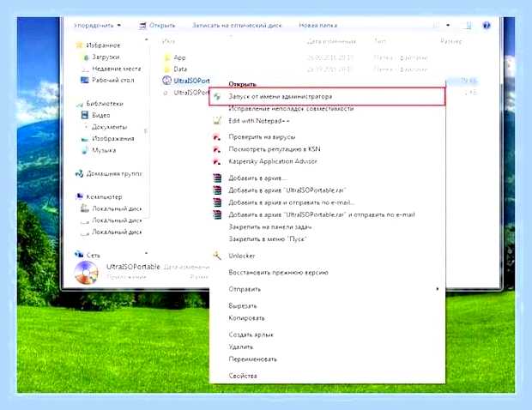
Task: Click the selected UltraISOPortable disc icon in file list
Action: pos(167,81)
